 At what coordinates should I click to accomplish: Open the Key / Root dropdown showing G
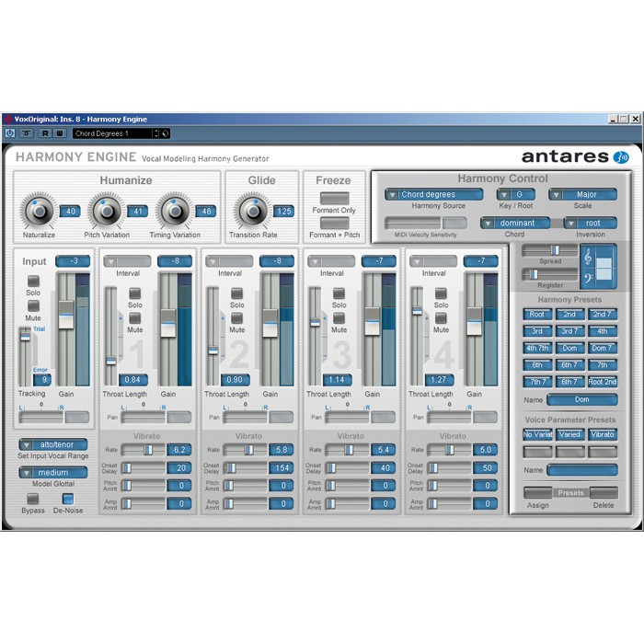tap(516, 194)
